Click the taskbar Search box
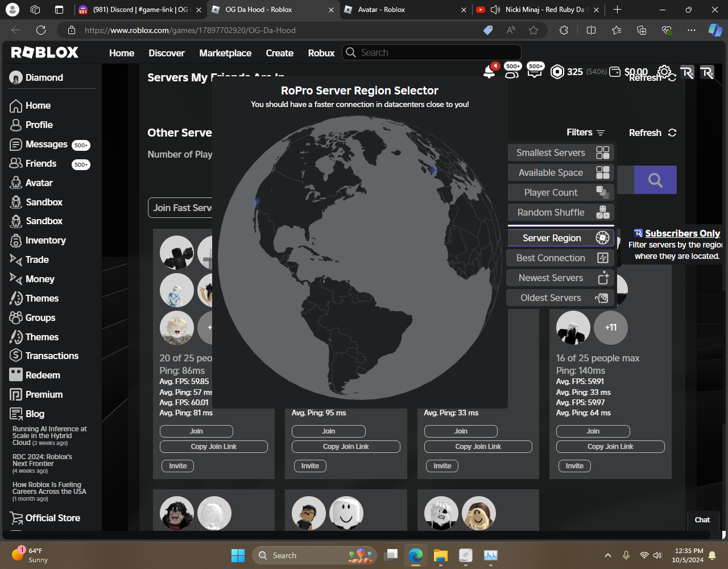The image size is (728, 569). [315, 555]
